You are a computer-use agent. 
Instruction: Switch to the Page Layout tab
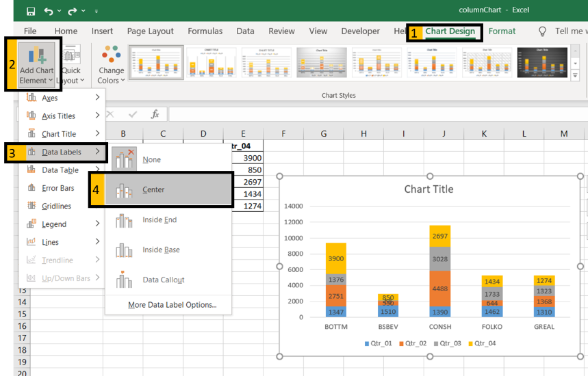150,31
